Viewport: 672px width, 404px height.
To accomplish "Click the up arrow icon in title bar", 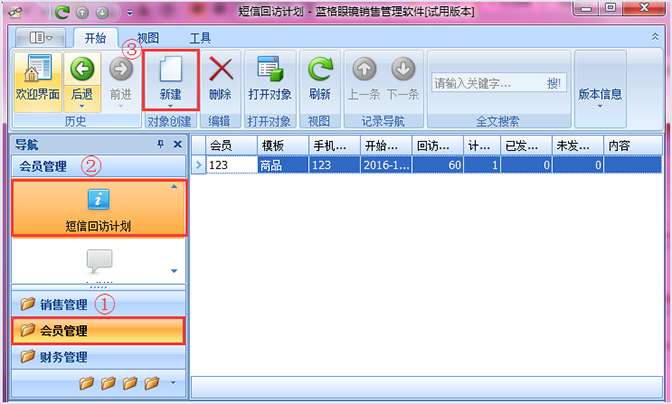I will click(x=82, y=13).
